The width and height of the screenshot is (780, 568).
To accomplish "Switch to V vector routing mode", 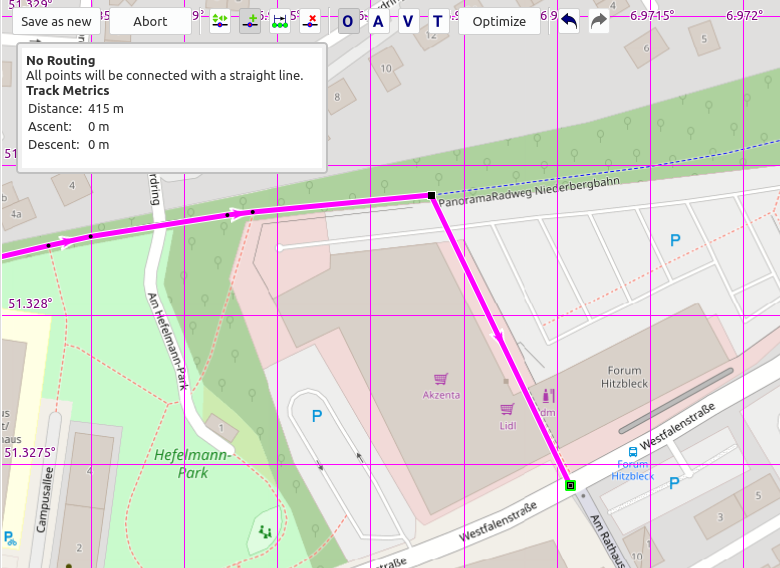I will (408, 21).
